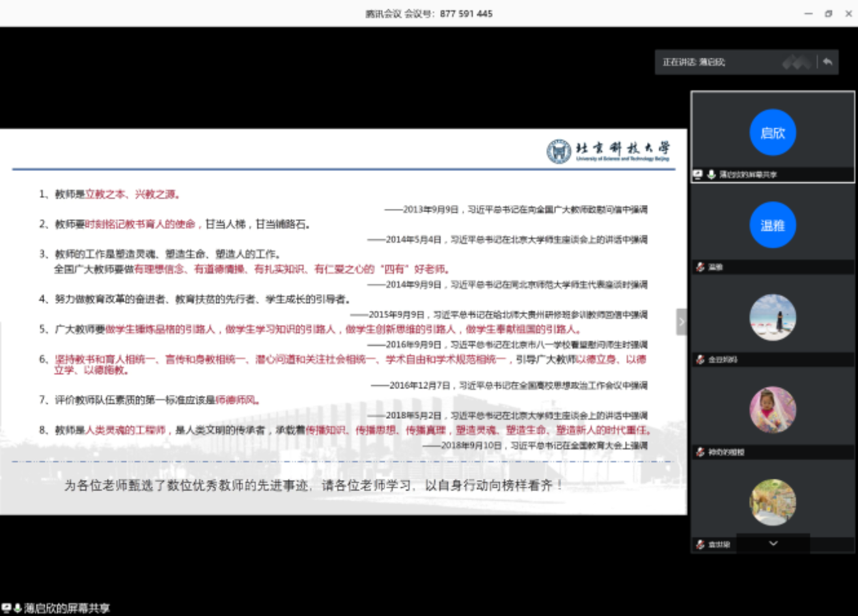The width and height of the screenshot is (858, 616).
Task: Hide the video sidebar using the left edge arrow
Action: [x=682, y=321]
